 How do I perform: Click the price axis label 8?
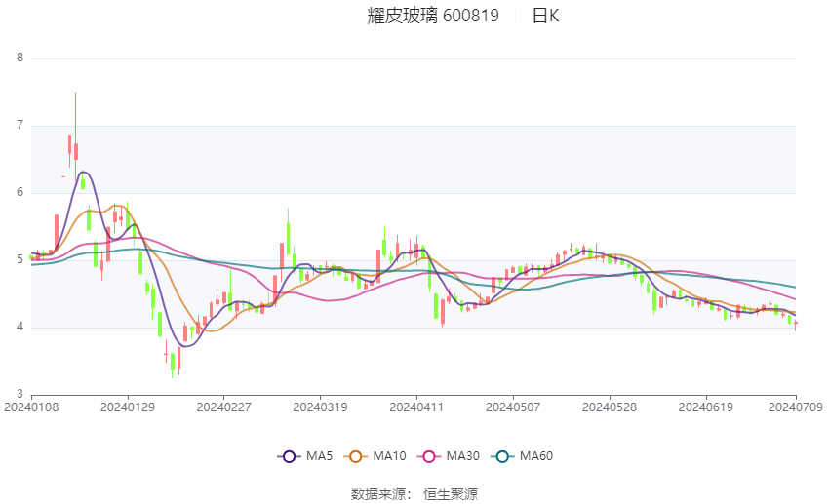click(x=20, y=58)
